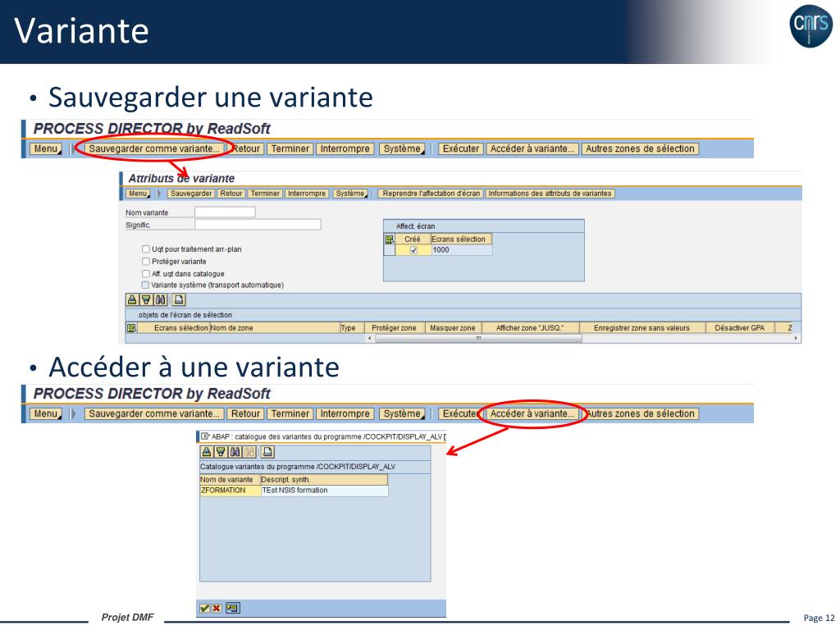The image size is (840, 630).
Task: Click the CNRS logo
Action: click(x=810, y=25)
